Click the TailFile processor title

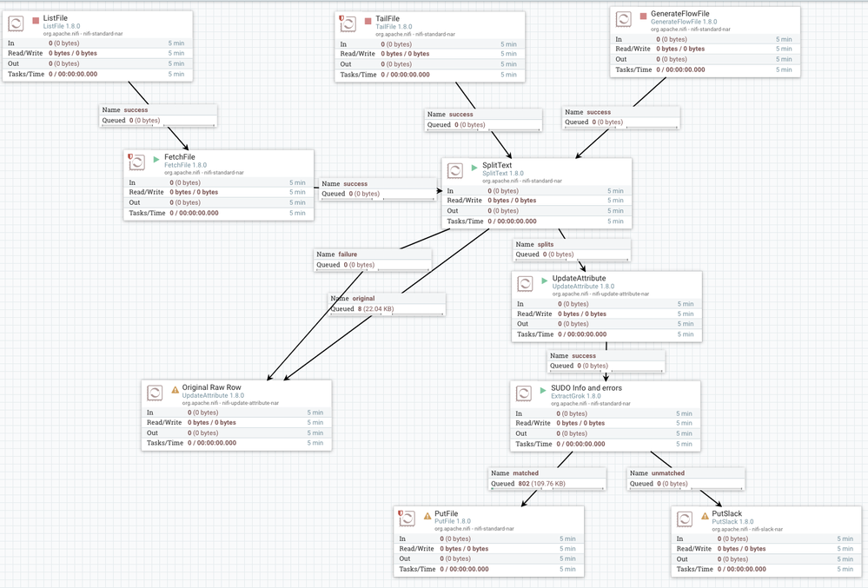coord(388,19)
